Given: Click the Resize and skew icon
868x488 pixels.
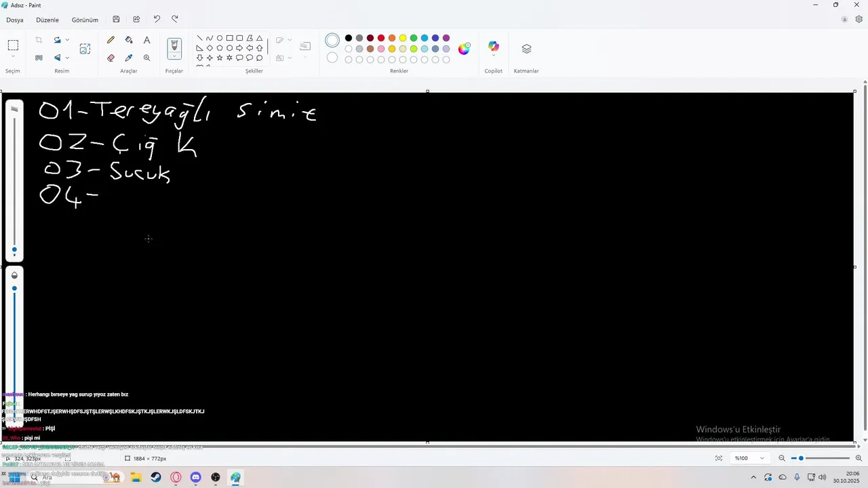Looking at the screenshot, I should point(85,49).
